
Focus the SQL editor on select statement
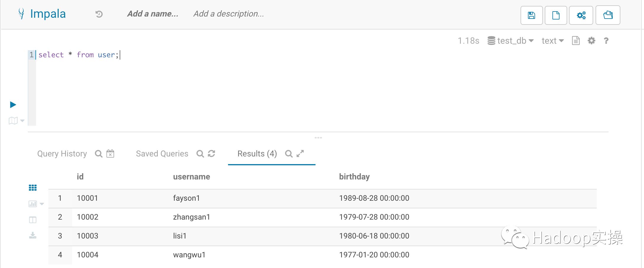pos(79,55)
